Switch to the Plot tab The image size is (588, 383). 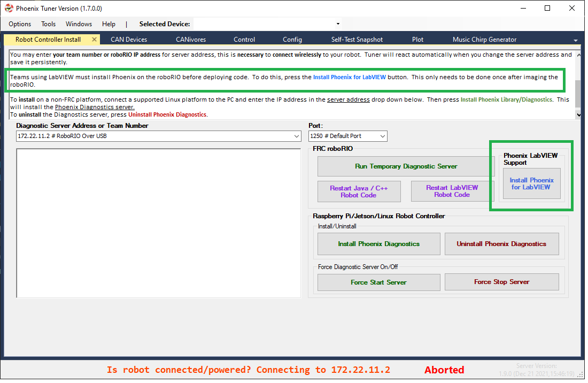point(418,40)
